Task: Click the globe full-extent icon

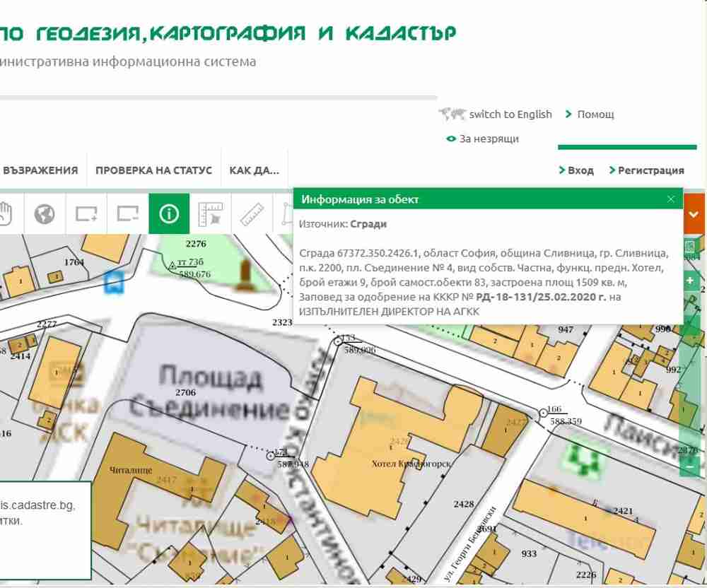Action: click(x=45, y=213)
